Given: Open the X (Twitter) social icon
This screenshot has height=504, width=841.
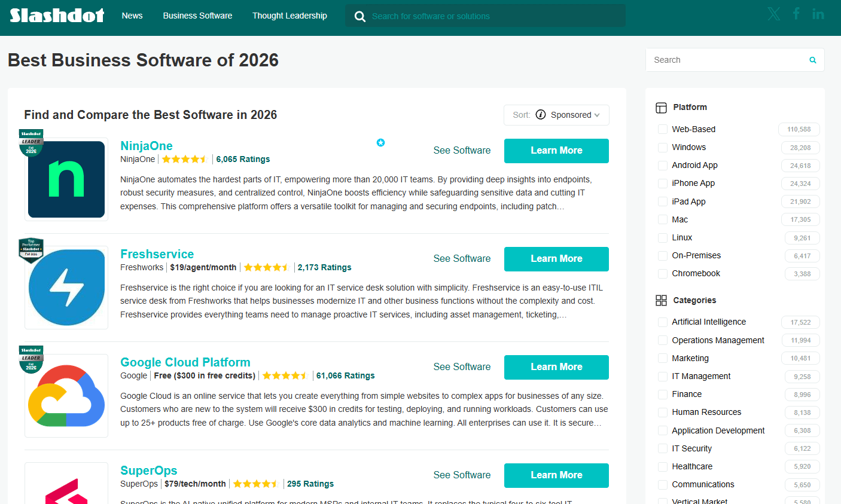Looking at the screenshot, I should 773,14.
